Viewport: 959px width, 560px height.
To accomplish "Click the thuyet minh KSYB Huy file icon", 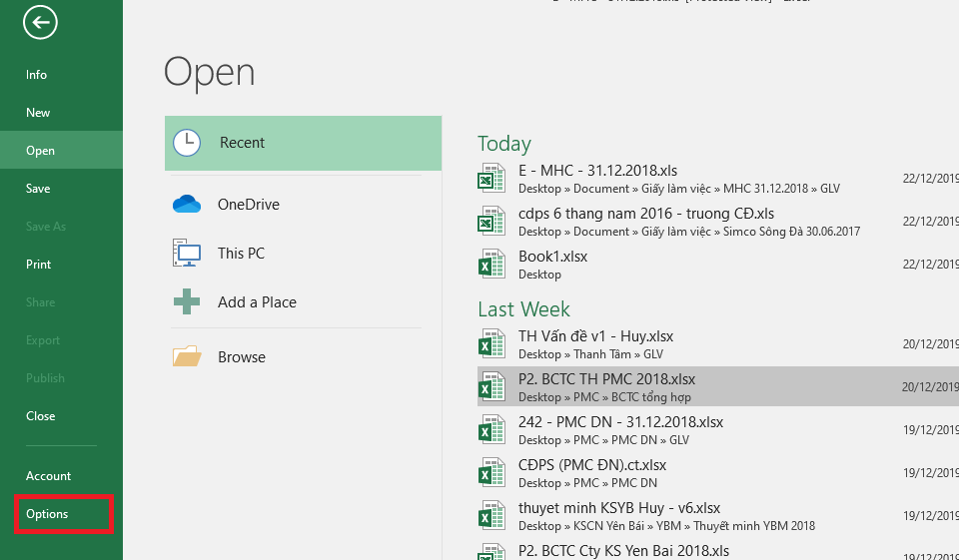I will [x=490, y=515].
